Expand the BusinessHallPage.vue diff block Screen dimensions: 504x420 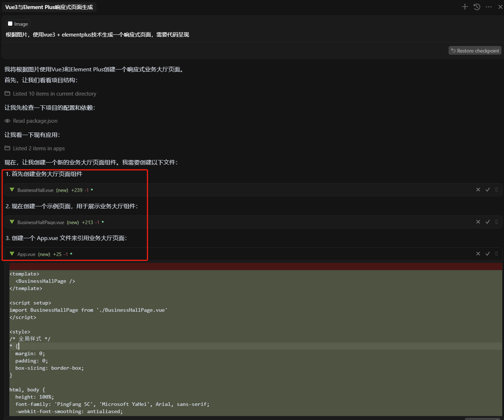click(496, 222)
